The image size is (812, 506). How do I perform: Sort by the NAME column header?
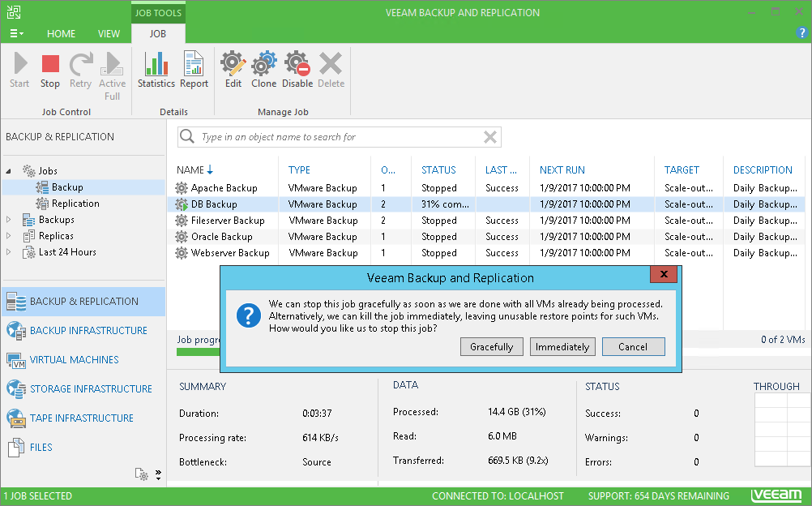(194, 170)
